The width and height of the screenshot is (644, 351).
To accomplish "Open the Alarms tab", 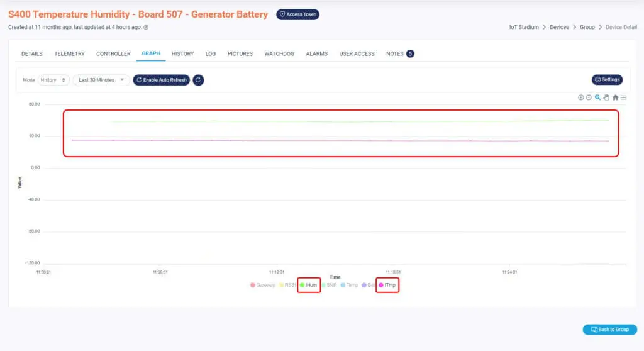I will click(316, 54).
